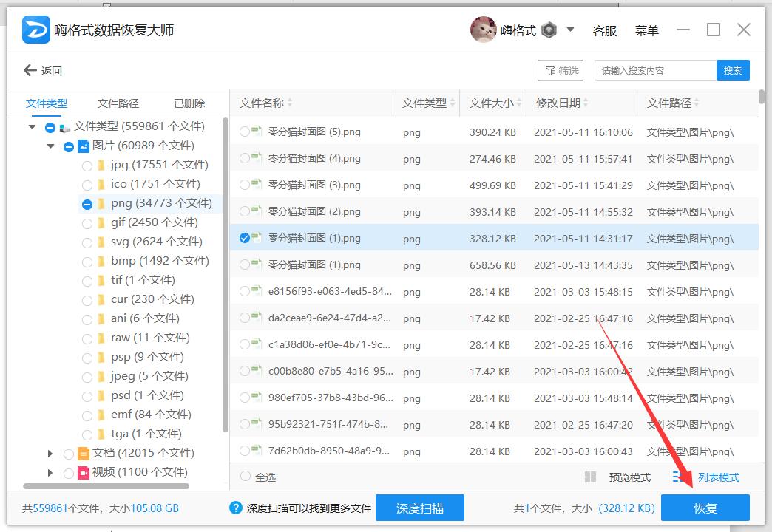Go back with the 返回 arrow
Image resolution: width=772 pixels, height=532 pixels.
click(42, 71)
